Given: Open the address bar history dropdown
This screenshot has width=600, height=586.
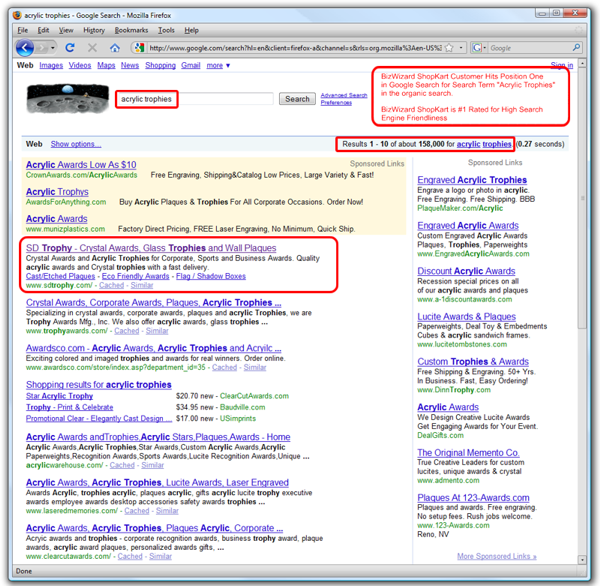Looking at the screenshot, I should coord(461,48).
